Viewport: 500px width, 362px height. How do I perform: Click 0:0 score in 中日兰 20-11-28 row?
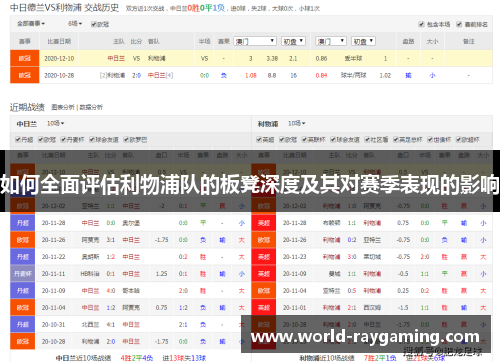pyautogui.click(x=111, y=223)
